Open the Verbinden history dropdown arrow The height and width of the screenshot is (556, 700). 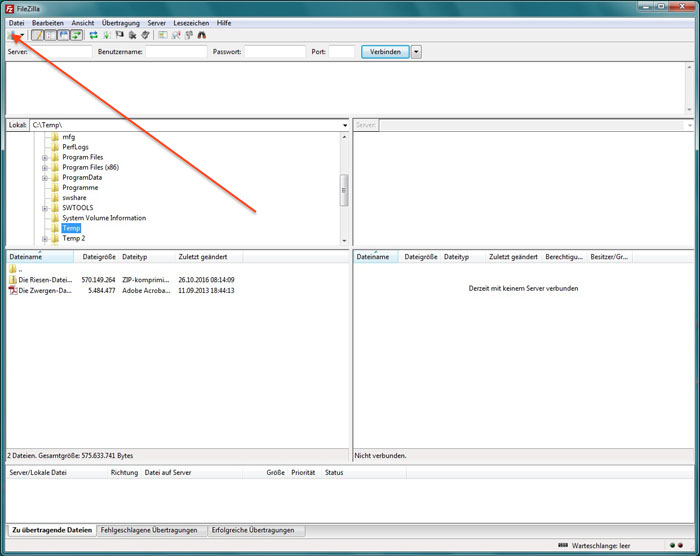416,52
